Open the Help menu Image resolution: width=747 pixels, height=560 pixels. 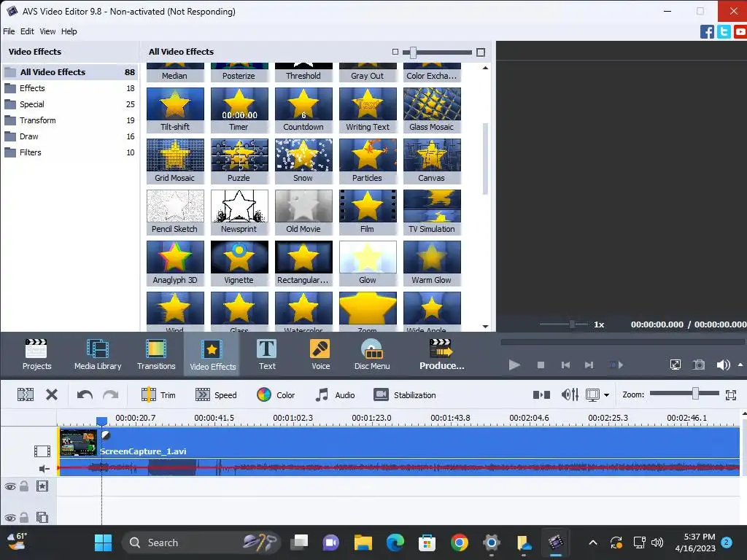69,31
